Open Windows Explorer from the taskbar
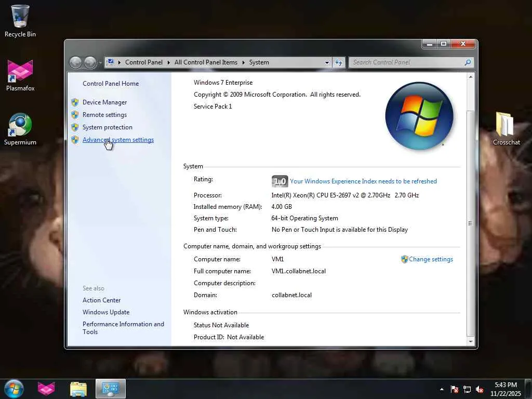Image resolution: width=532 pixels, height=399 pixels. [x=78, y=389]
